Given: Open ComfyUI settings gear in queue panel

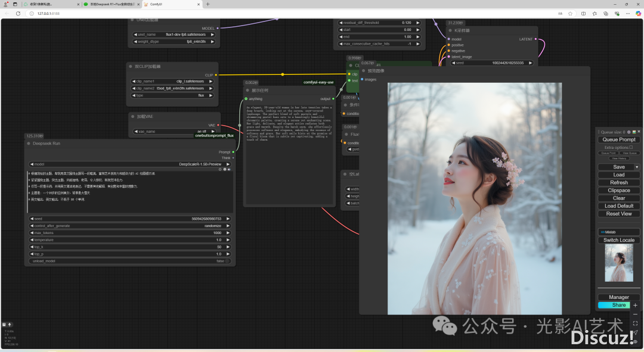Looking at the screenshot, I should [x=629, y=132].
